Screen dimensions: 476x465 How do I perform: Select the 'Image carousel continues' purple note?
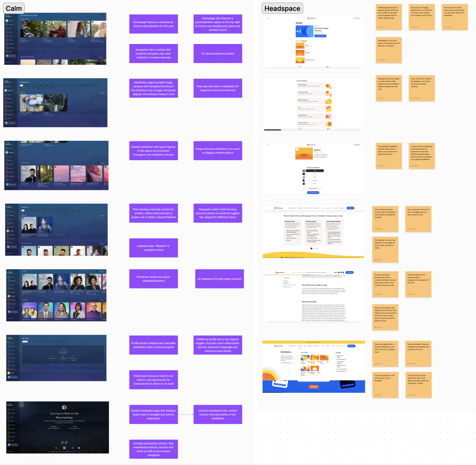(x=218, y=151)
